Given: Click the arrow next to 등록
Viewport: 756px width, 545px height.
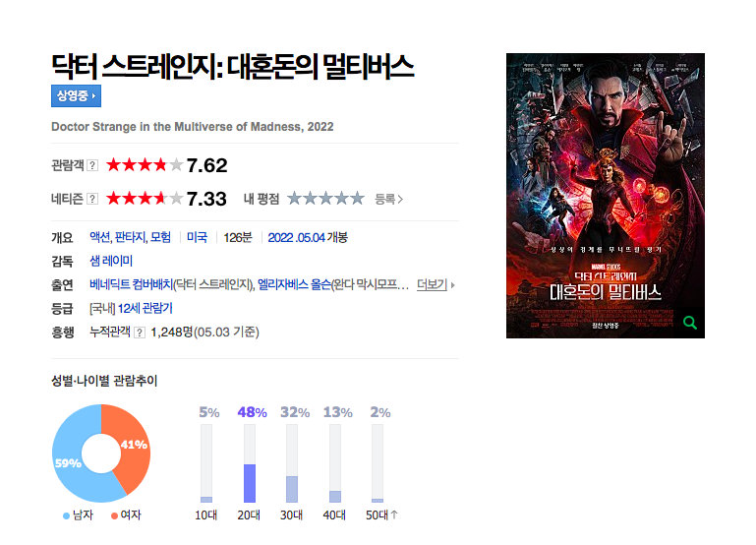Looking at the screenshot, I should (400, 199).
